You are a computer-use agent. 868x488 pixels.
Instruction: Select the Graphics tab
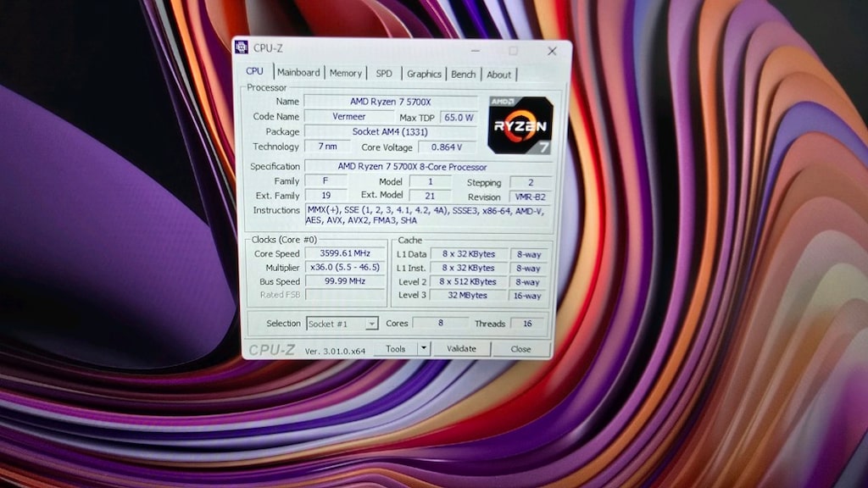(x=424, y=74)
